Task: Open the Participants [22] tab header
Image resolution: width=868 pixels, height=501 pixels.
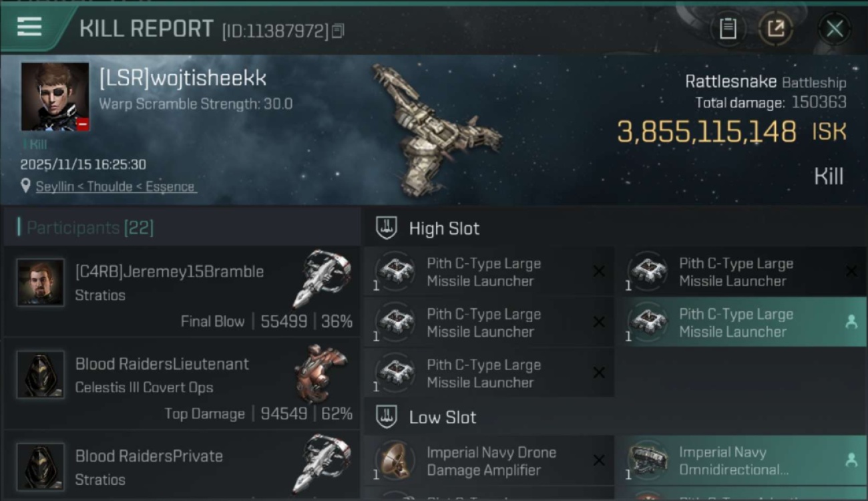Action: (90, 228)
